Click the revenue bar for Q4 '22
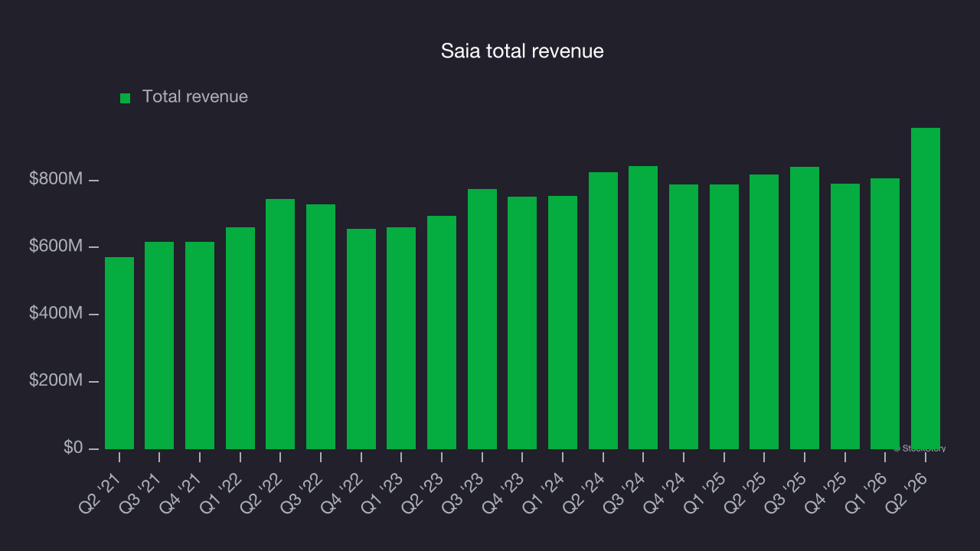The image size is (980, 551). coord(361,339)
